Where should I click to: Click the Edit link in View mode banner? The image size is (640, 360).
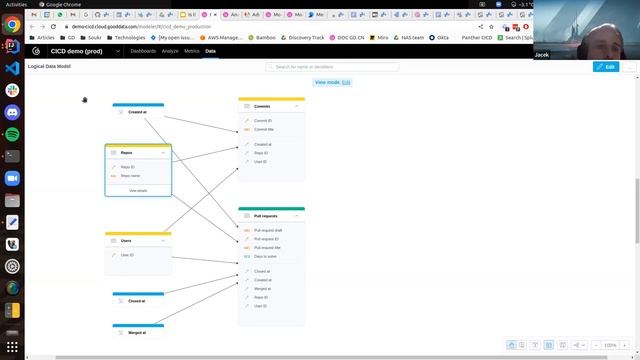346,82
